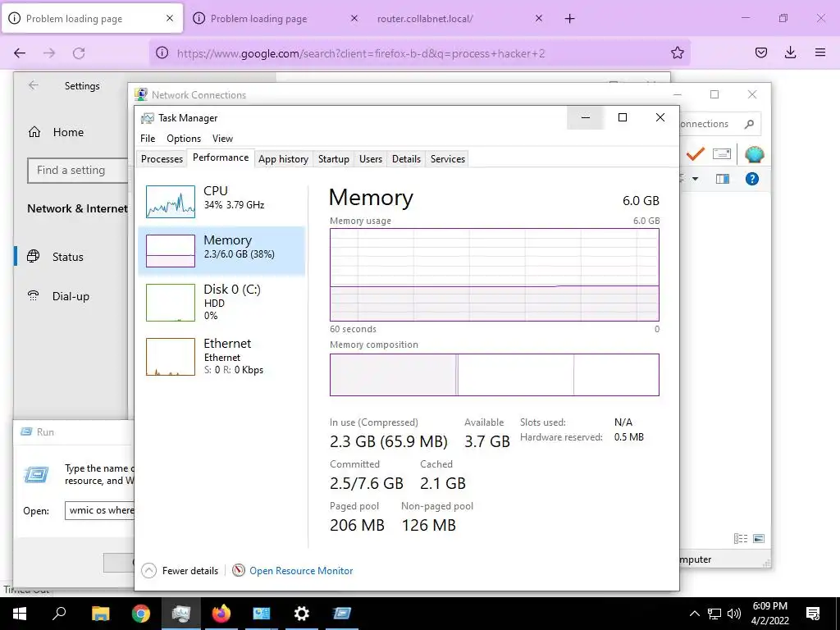Close the router.collabnet.local tab
Image resolution: width=840 pixels, height=630 pixels.
(539, 19)
